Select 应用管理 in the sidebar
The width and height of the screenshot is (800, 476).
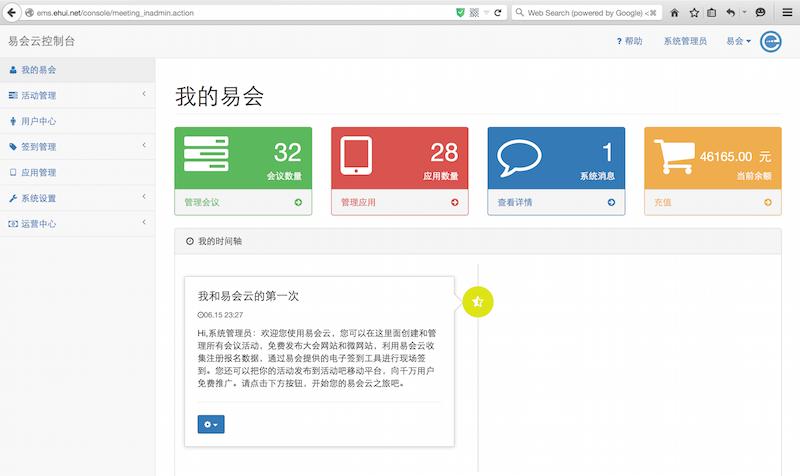[x=38, y=172]
